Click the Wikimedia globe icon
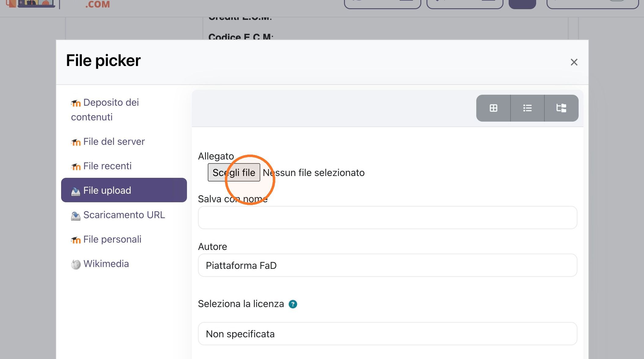 pyautogui.click(x=76, y=264)
